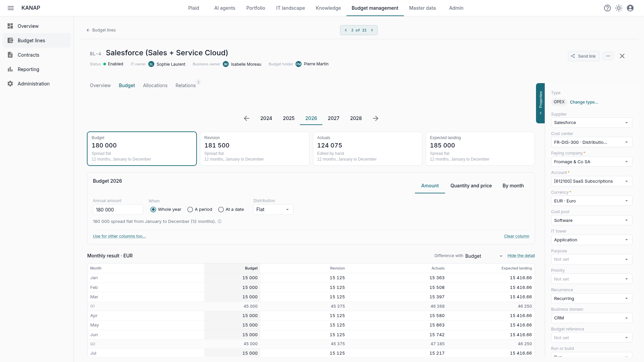Open the Account SaaS Subscriptions dropdown
This screenshot has width=644, height=362.
point(592,181)
